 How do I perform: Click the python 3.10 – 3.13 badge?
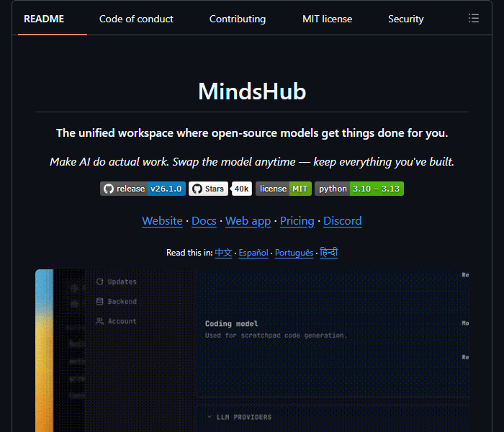[x=359, y=189]
